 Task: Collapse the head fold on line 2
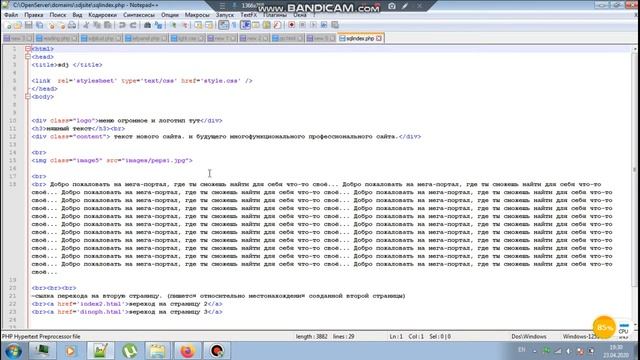point(28,57)
